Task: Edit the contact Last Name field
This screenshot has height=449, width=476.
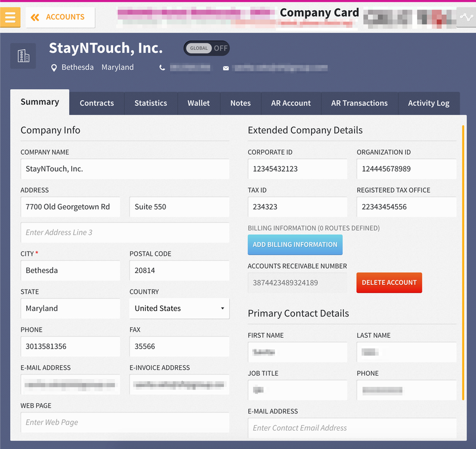Action: [x=406, y=352]
